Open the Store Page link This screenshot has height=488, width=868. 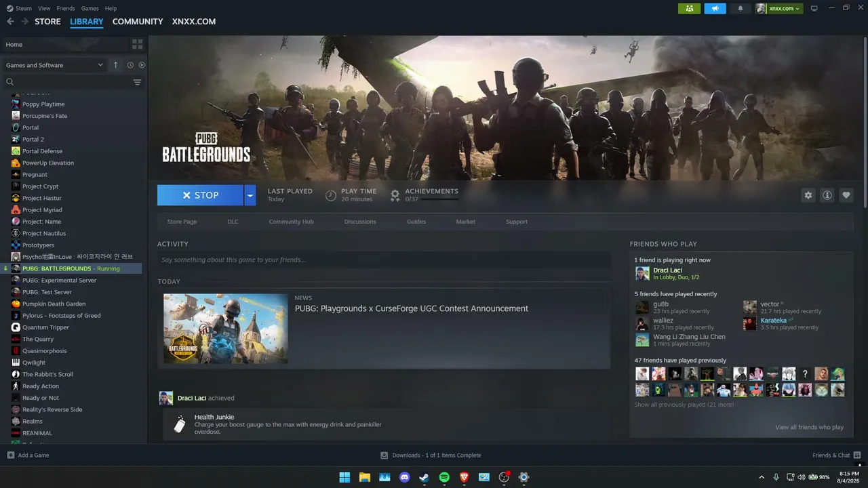(x=182, y=222)
